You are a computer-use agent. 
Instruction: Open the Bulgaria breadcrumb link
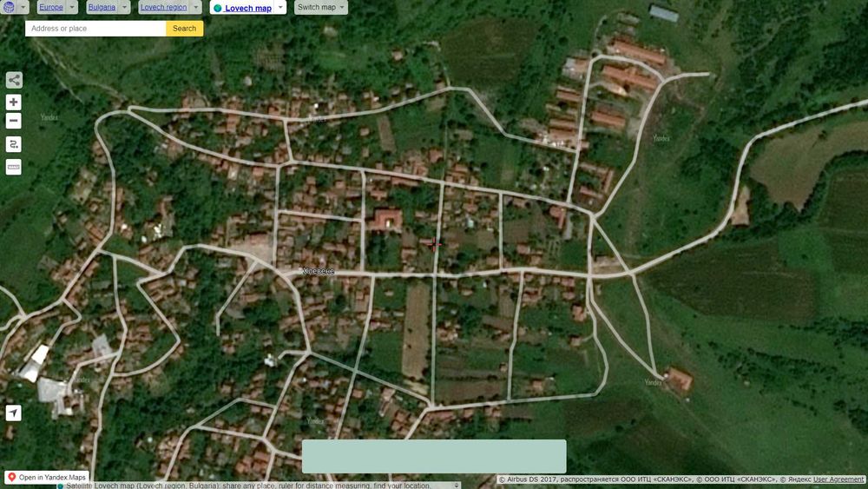coord(102,7)
